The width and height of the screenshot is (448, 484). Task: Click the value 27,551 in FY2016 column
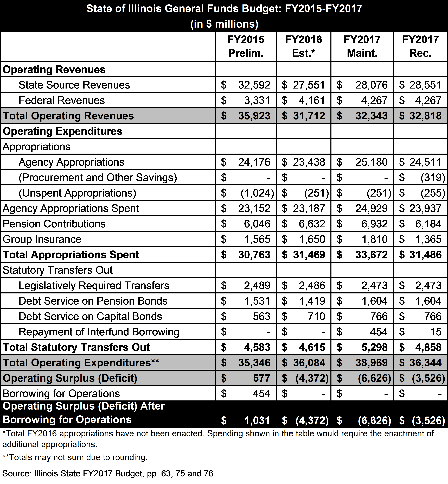coord(309,85)
